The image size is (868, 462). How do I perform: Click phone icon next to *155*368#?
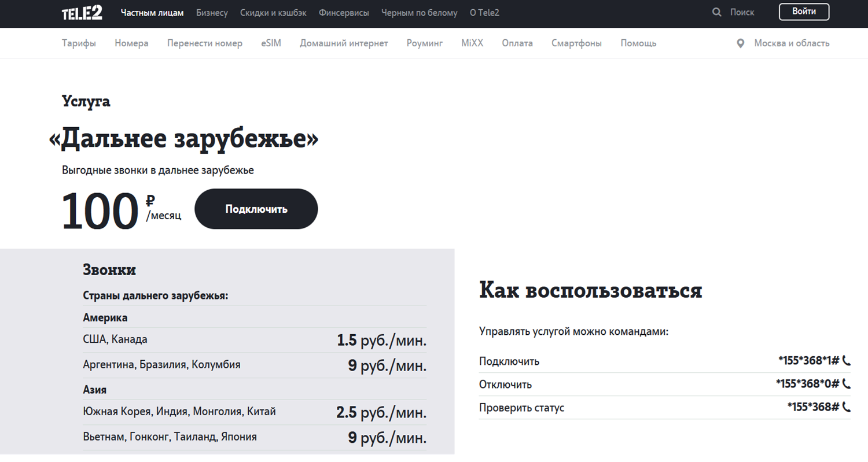pyautogui.click(x=847, y=407)
